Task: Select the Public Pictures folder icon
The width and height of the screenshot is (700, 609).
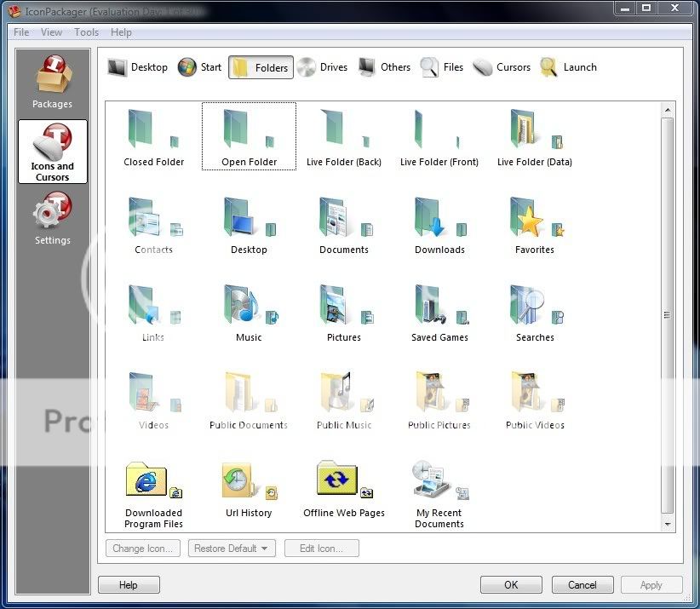Action: tap(439, 400)
